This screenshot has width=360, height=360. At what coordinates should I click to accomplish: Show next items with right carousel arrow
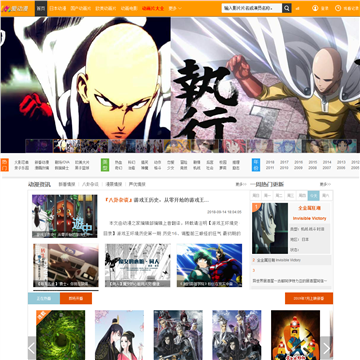(326, 348)
